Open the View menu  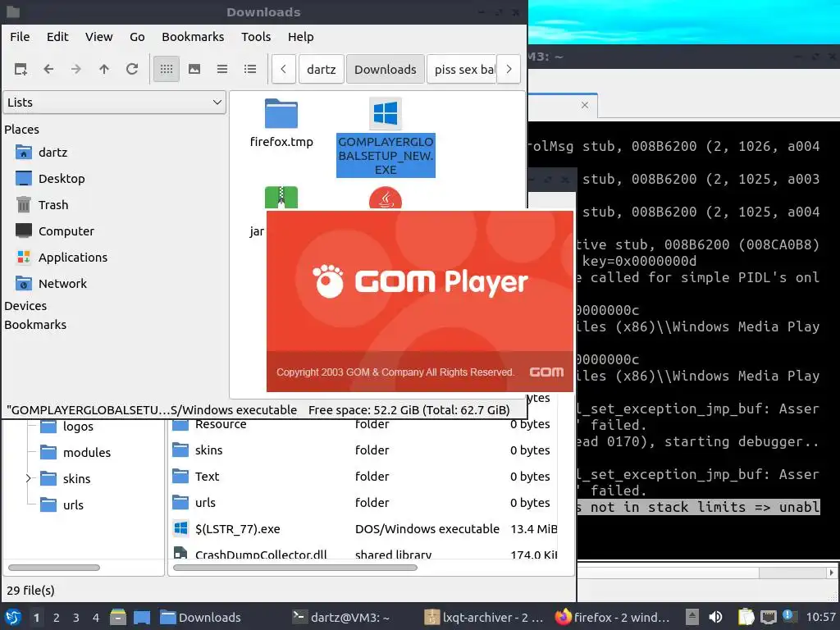[x=99, y=37]
